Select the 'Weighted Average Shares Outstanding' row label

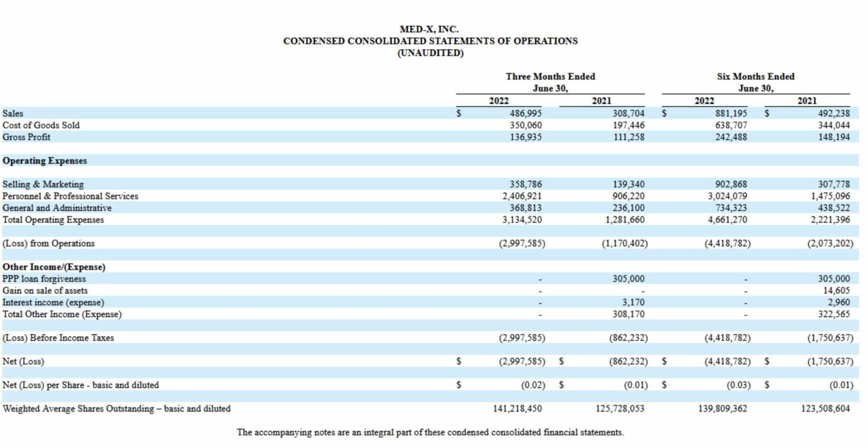point(116,408)
